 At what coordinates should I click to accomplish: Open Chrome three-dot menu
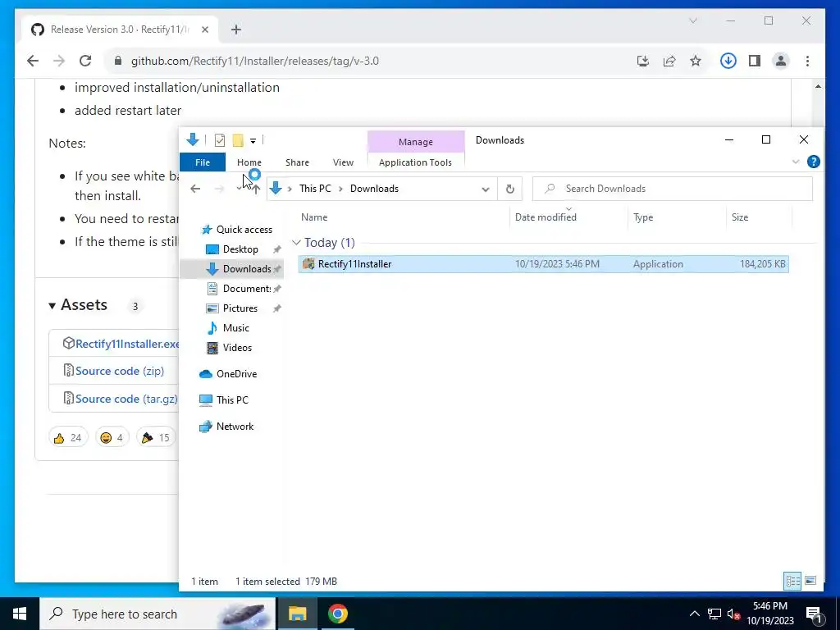click(x=807, y=61)
